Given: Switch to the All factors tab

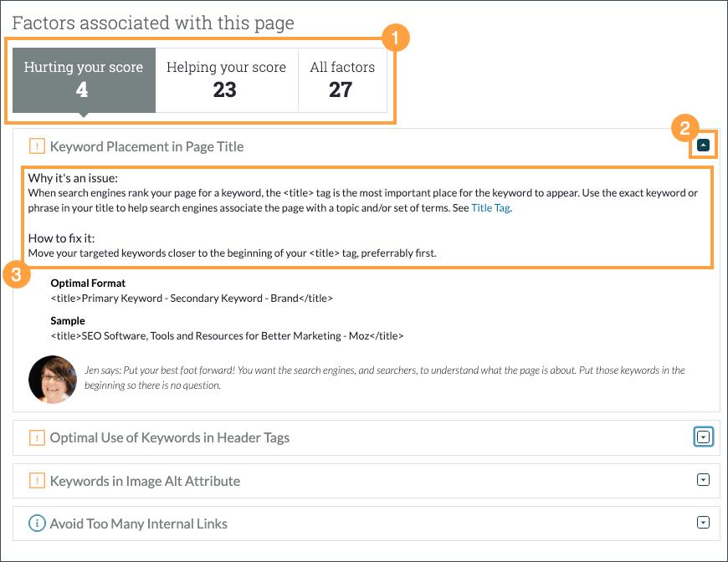Looking at the screenshot, I should [341, 79].
